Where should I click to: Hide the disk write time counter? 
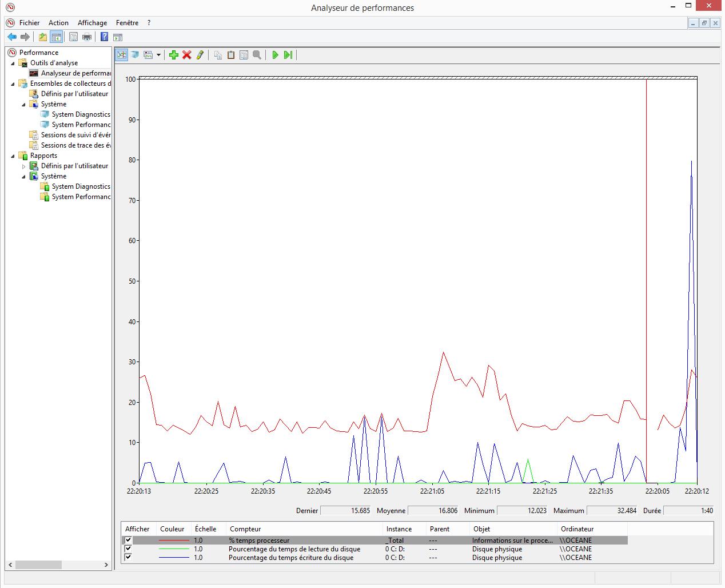128,557
